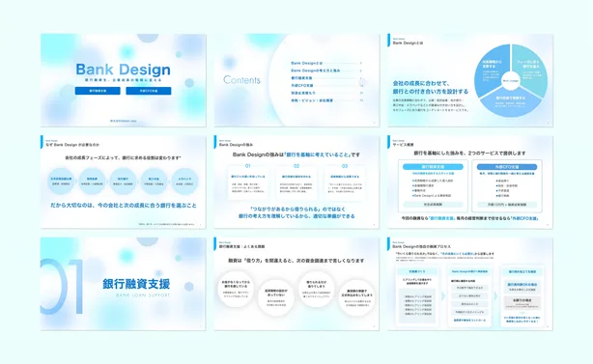Screen dimensions: 593x364
Task: Click the 'BANK LOAN SUPPORT' subtitle
Action: click(x=143, y=294)
